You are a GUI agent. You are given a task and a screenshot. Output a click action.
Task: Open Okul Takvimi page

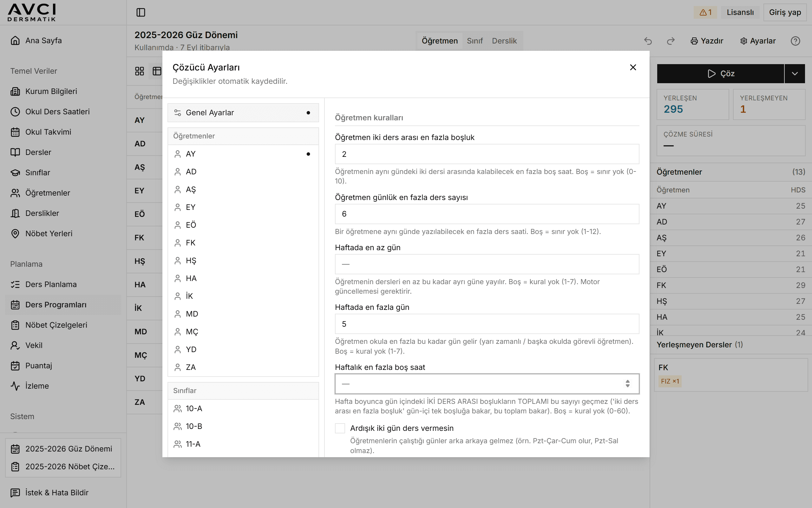tap(63, 132)
